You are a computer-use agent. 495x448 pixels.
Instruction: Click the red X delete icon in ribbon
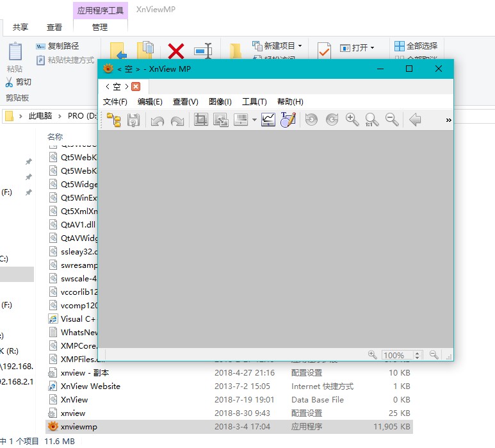176,51
